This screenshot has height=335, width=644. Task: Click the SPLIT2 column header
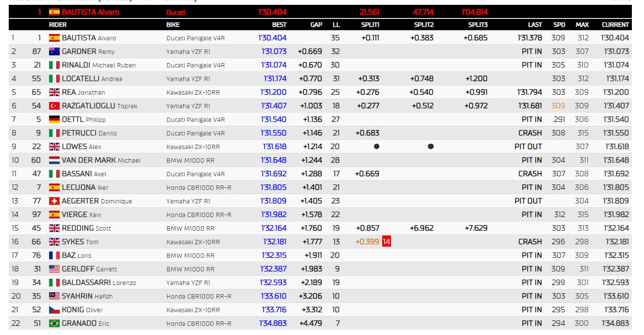[424, 25]
